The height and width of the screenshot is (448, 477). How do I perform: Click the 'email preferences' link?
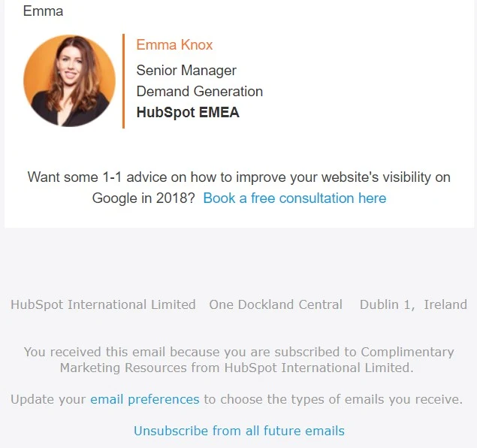point(145,399)
